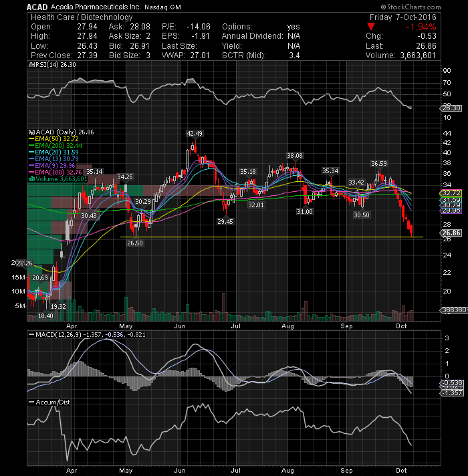
Task: Click the 30.43 price label
Action: [89, 215]
